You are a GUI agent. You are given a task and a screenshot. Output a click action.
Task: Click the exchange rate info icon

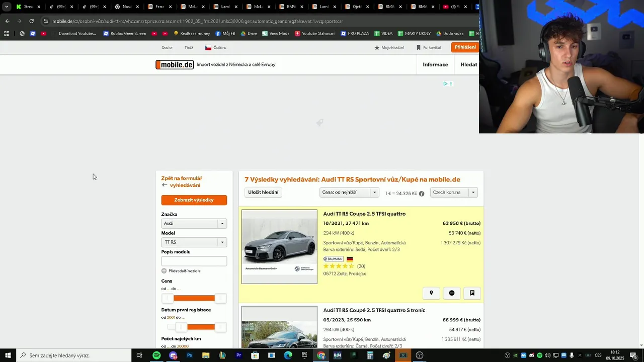[x=422, y=194]
